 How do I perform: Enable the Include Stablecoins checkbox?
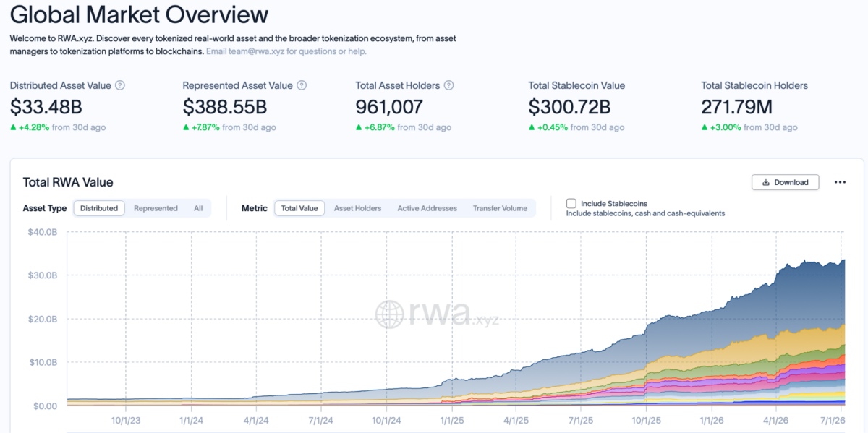(x=571, y=204)
